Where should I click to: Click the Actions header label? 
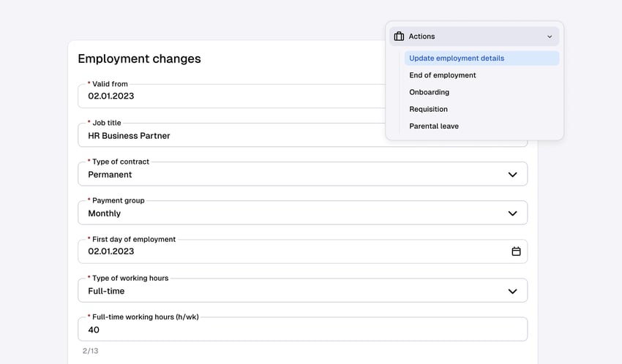point(421,37)
